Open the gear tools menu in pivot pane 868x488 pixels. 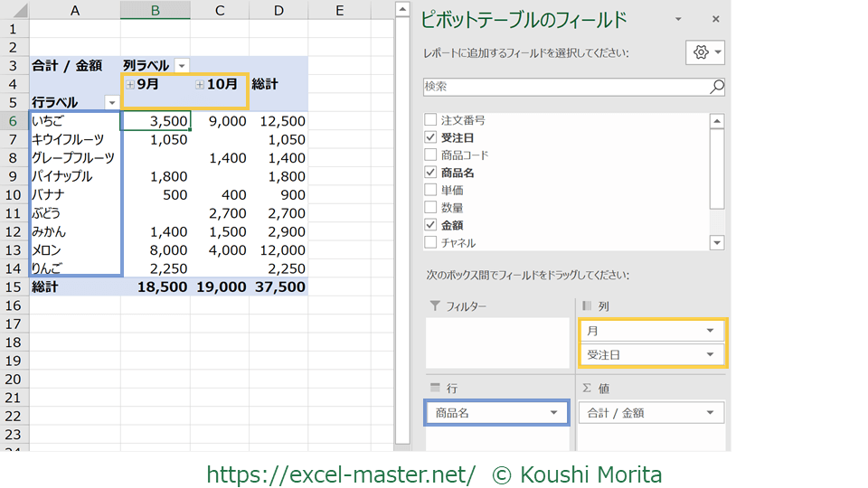point(705,52)
